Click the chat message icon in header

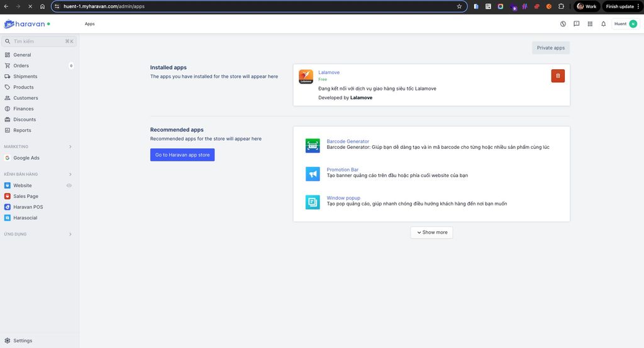tap(576, 24)
